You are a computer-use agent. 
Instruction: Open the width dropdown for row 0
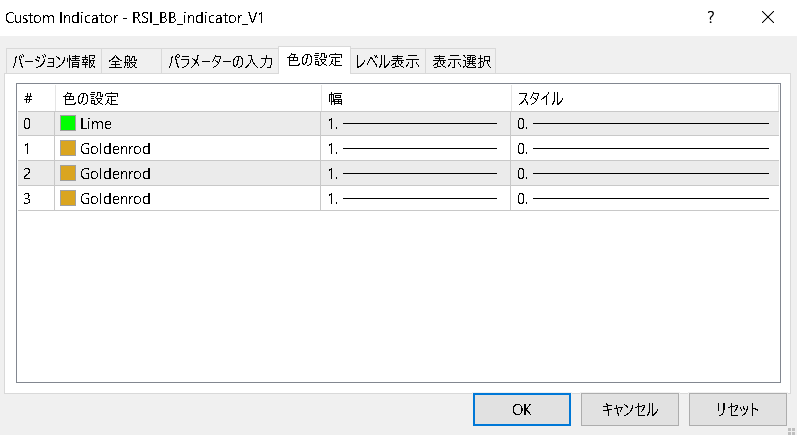click(415, 124)
